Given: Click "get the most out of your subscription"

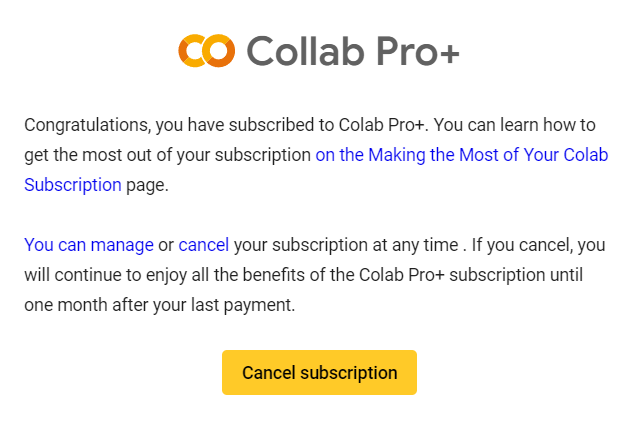Looking at the screenshot, I should 167,155.
